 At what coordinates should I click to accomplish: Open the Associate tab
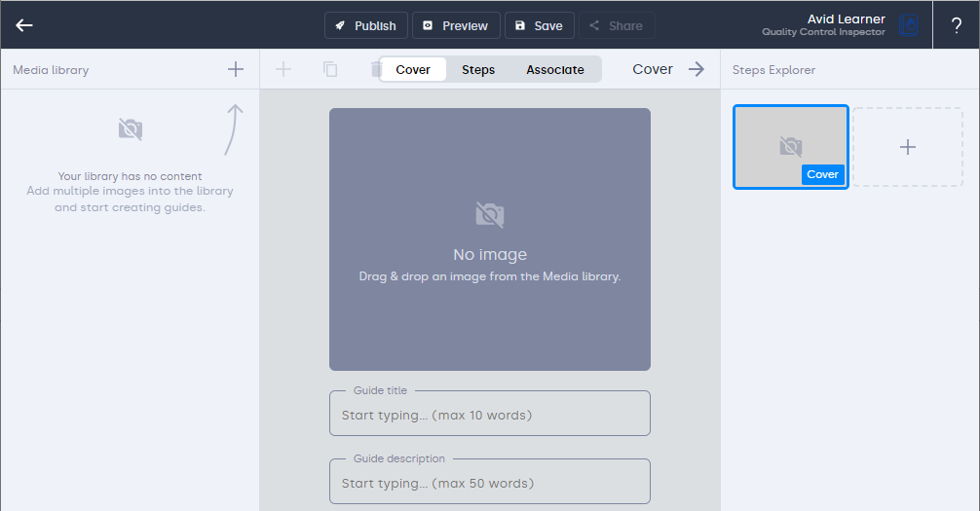click(x=555, y=69)
